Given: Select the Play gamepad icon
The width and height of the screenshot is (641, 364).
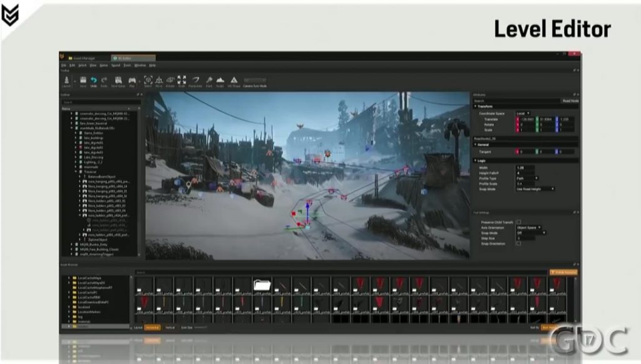Looking at the screenshot, I should 132,81.
